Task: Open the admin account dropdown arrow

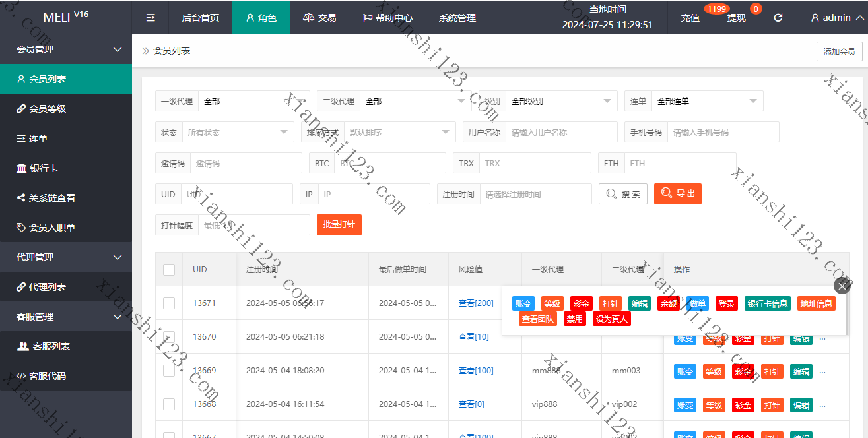Action: [859, 18]
